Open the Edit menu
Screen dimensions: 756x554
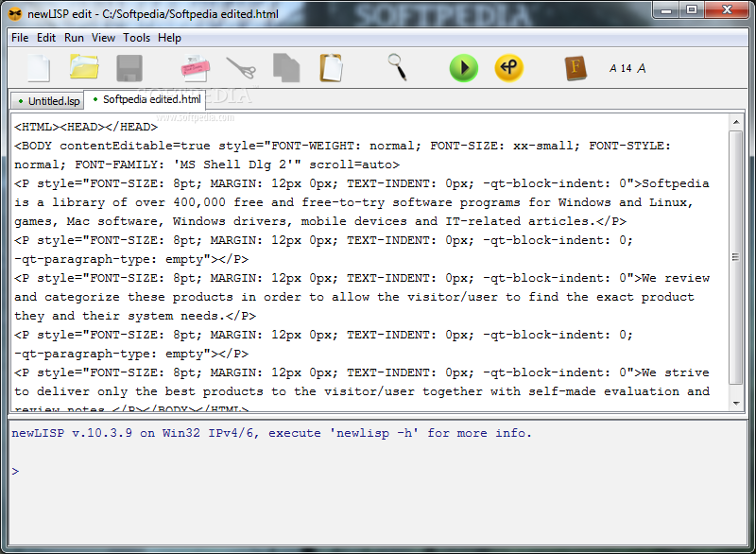pyautogui.click(x=46, y=38)
